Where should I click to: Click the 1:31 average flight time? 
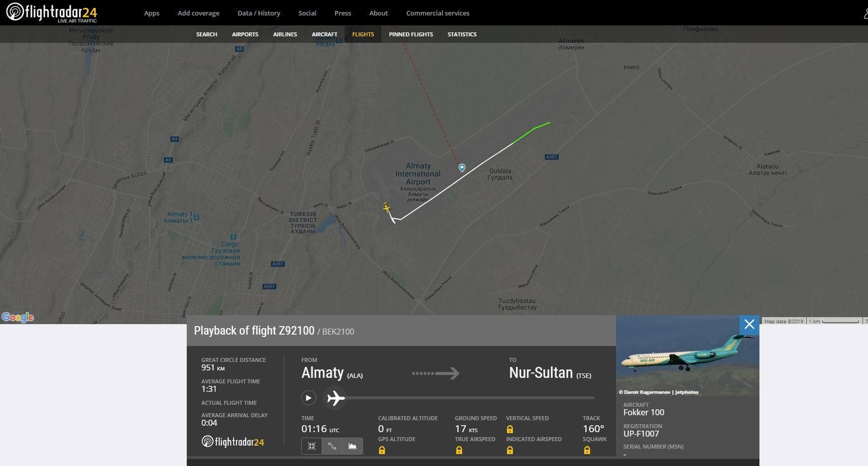pyautogui.click(x=209, y=389)
